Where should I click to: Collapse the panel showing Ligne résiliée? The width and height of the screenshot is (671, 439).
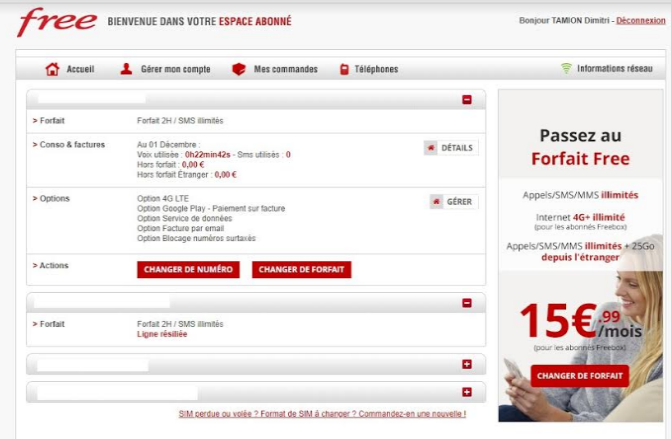[x=467, y=303]
